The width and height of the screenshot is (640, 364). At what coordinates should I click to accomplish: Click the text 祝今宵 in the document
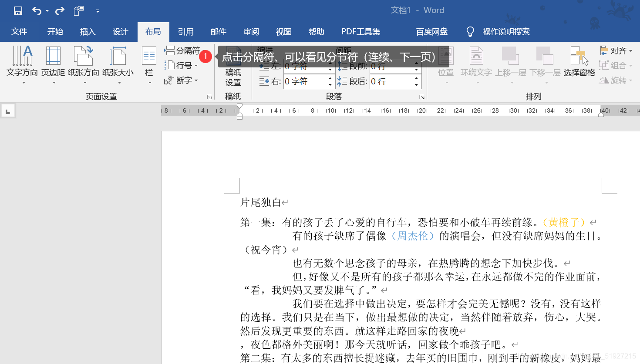point(266,250)
